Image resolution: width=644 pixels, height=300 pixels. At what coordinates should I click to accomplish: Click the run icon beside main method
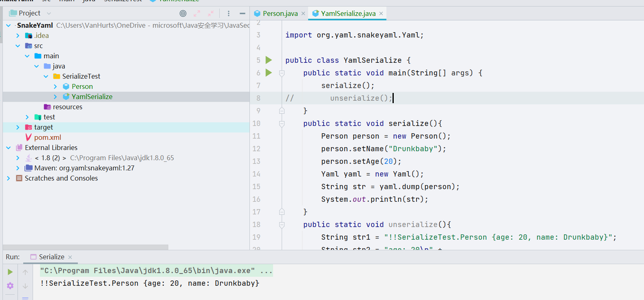point(269,73)
